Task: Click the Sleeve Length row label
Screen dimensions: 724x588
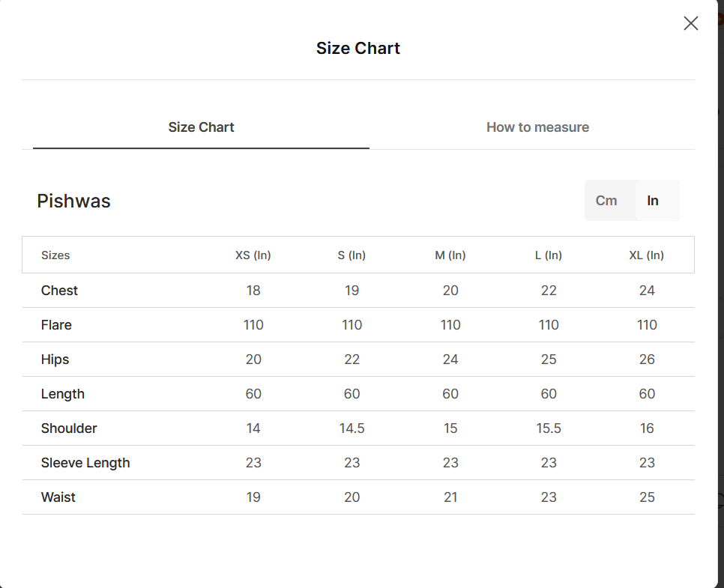Action: coord(85,463)
